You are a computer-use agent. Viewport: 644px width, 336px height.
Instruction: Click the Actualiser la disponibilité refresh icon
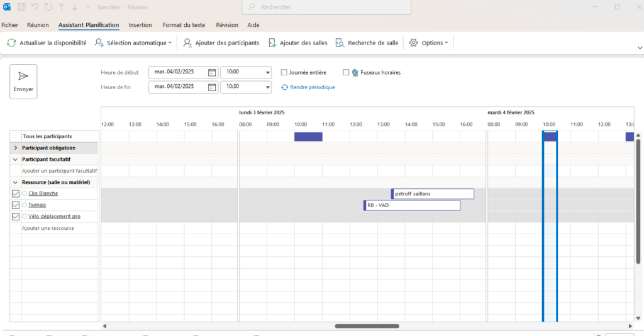(11, 43)
